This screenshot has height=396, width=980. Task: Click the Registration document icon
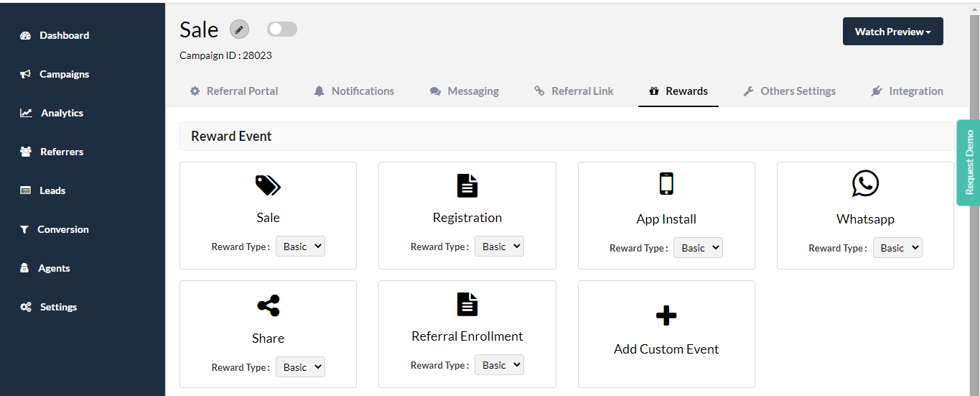(x=467, y=185)
